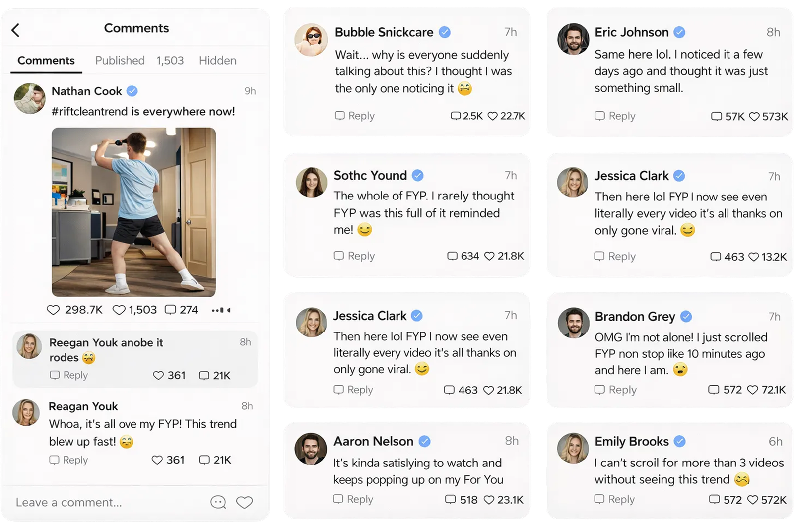
Task: Like Aaron Nelson's comment
Action: point(489,500)
